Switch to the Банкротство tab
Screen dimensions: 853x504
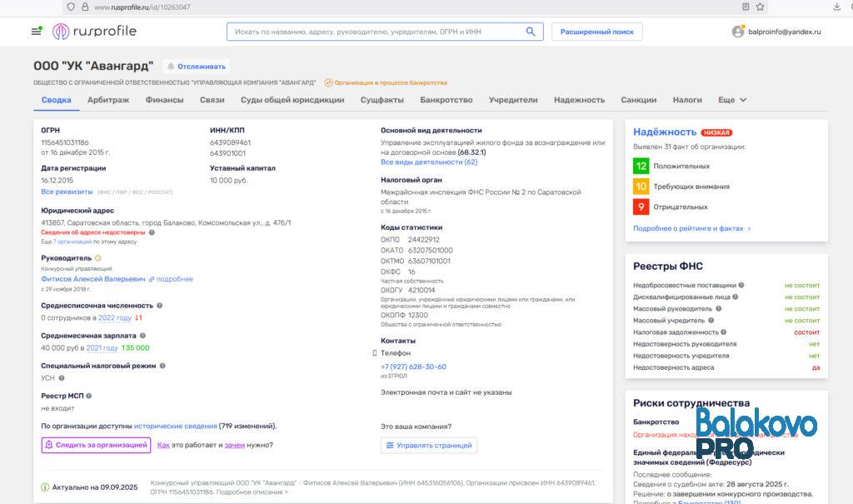[x=446, y=100]
